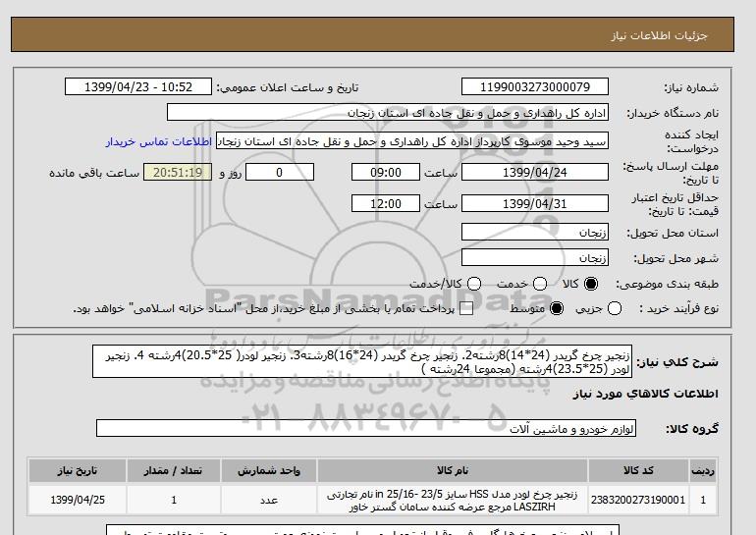Click the remaining days field showing 0
Screen dimensions: 756x535
click(x=280, y=172)
